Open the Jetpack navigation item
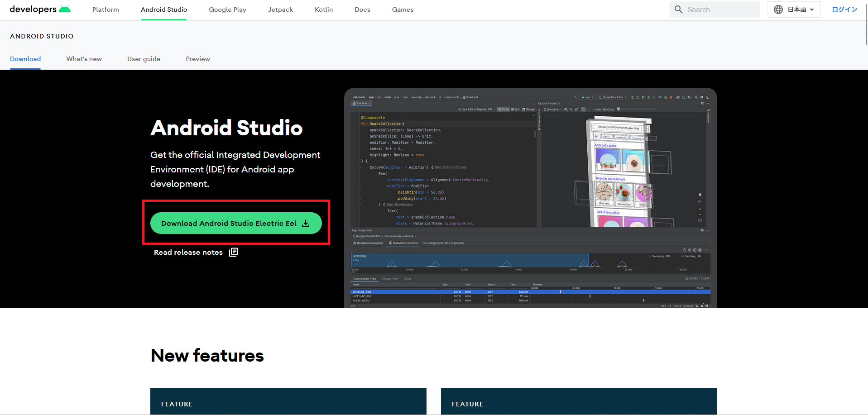 coord(280,10)
